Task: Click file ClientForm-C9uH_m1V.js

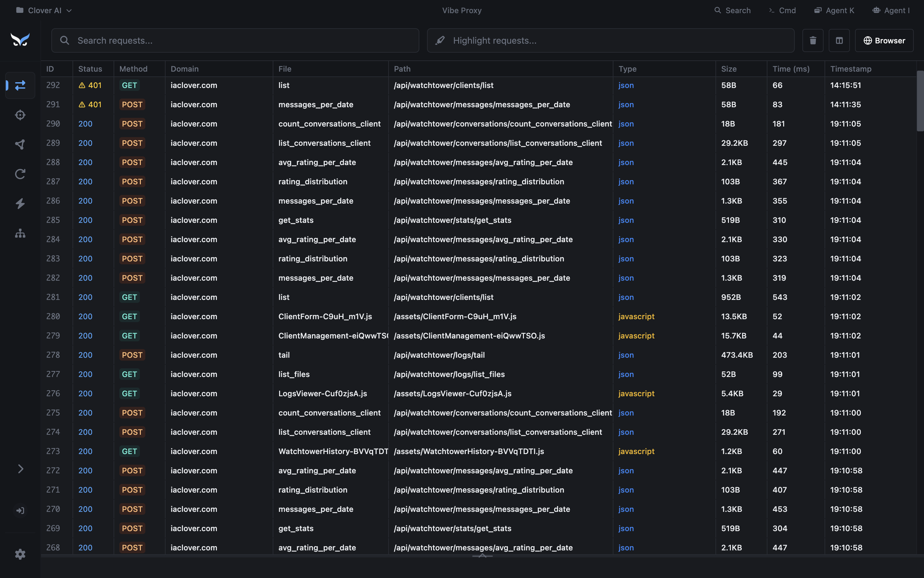Action: [x=325, y=316]
